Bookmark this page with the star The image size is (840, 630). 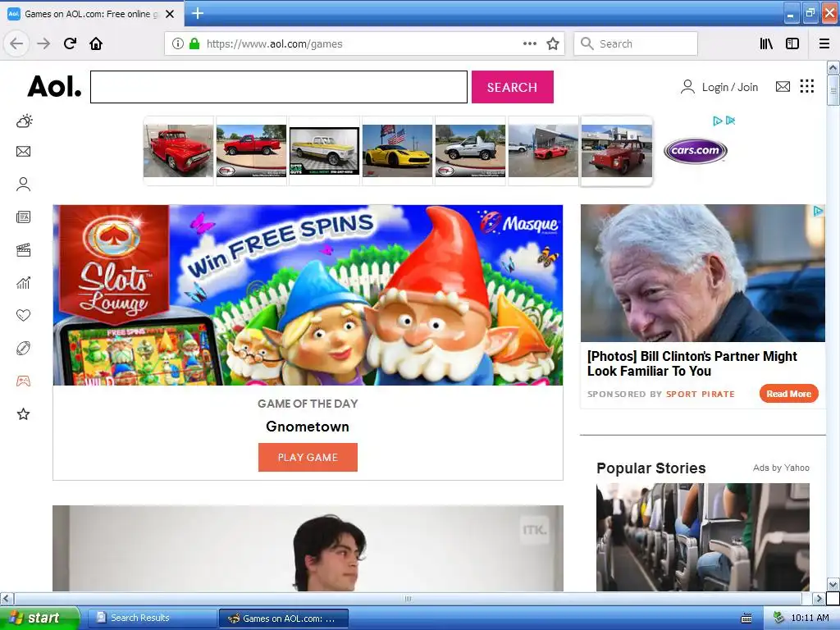pyautogui.click(x=553, y=43)
